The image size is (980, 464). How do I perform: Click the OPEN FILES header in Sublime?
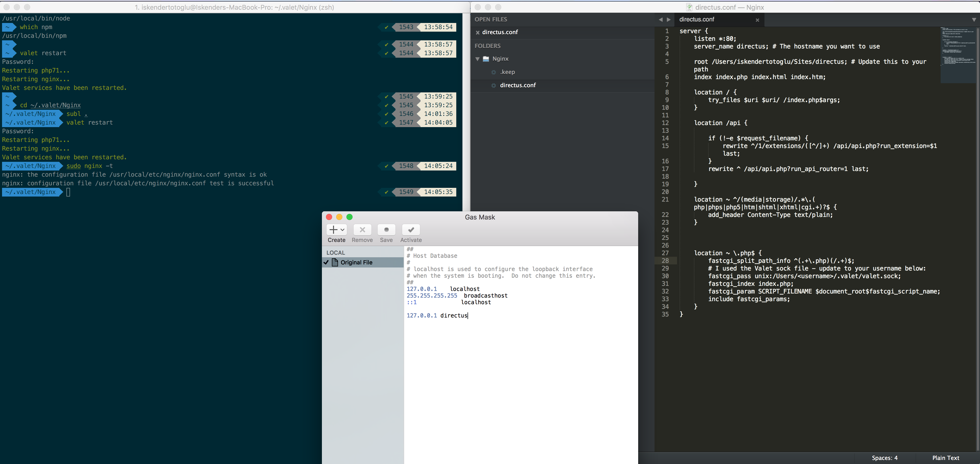[490, 19]
